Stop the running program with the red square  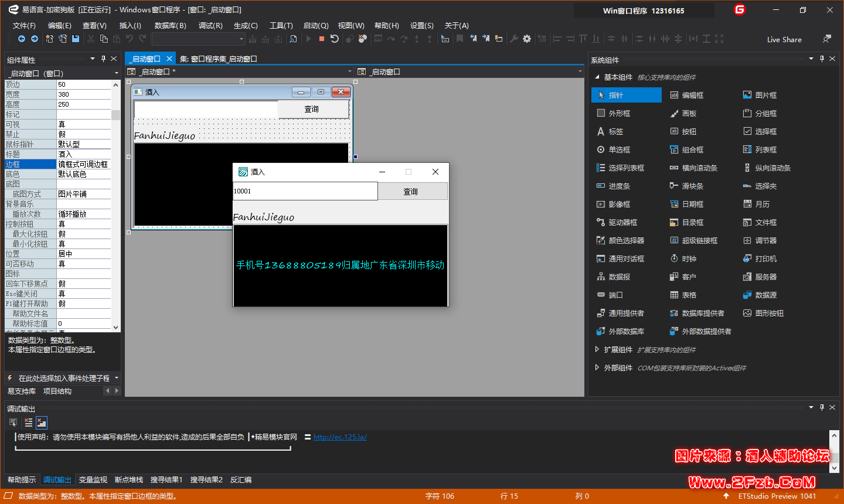pyautogui.click(x=322, y=39)
